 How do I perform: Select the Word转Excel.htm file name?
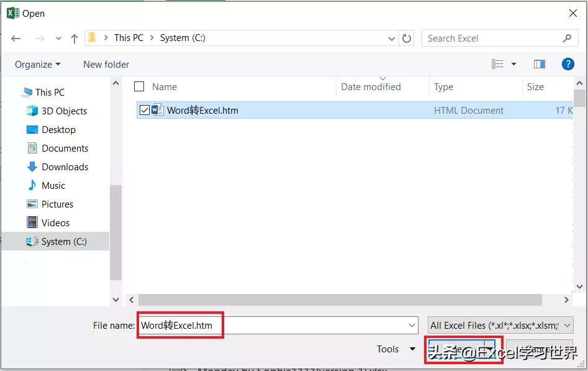pos(202,111)
